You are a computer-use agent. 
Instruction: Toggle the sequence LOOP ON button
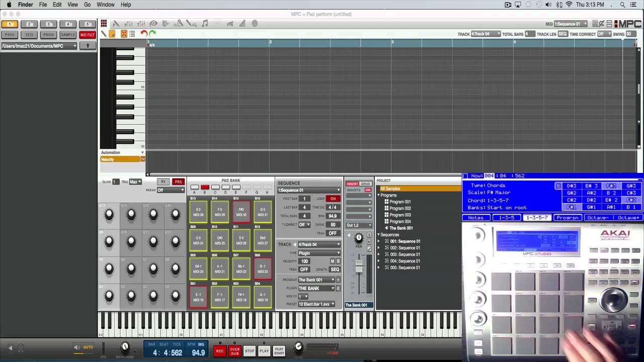click(x=333, y=199)
